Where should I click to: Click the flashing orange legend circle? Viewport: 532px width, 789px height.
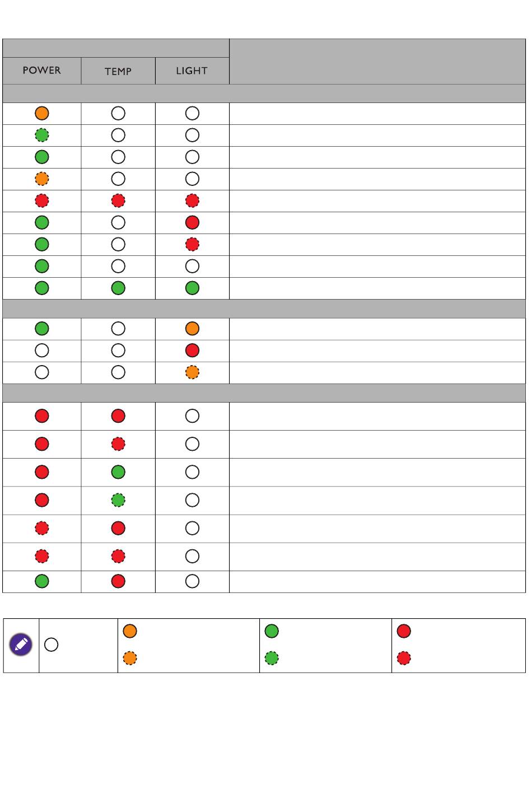coord(130,658)
